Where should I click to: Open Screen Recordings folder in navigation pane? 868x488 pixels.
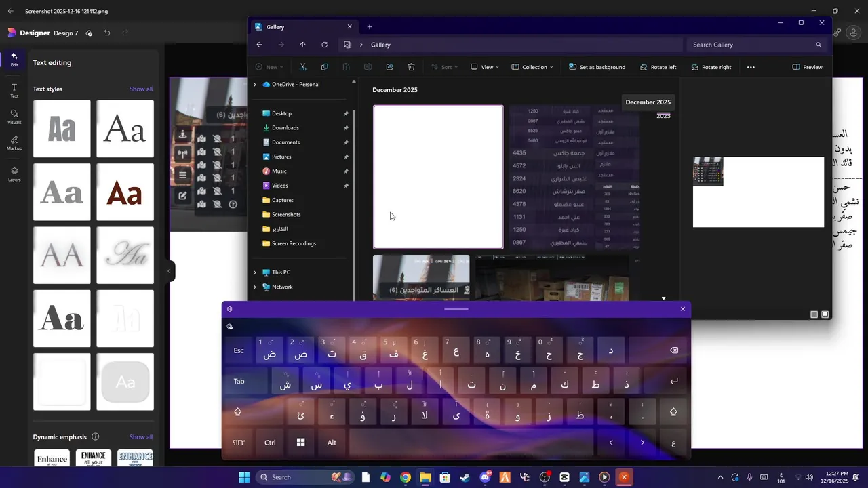pyautogui.click(x=294, y=243)
